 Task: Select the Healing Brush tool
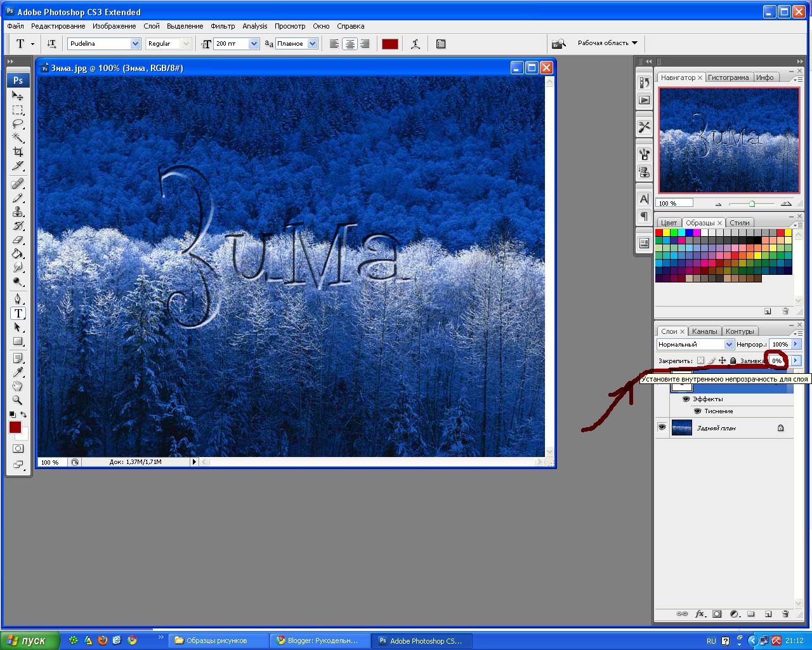tap(18, 184)
